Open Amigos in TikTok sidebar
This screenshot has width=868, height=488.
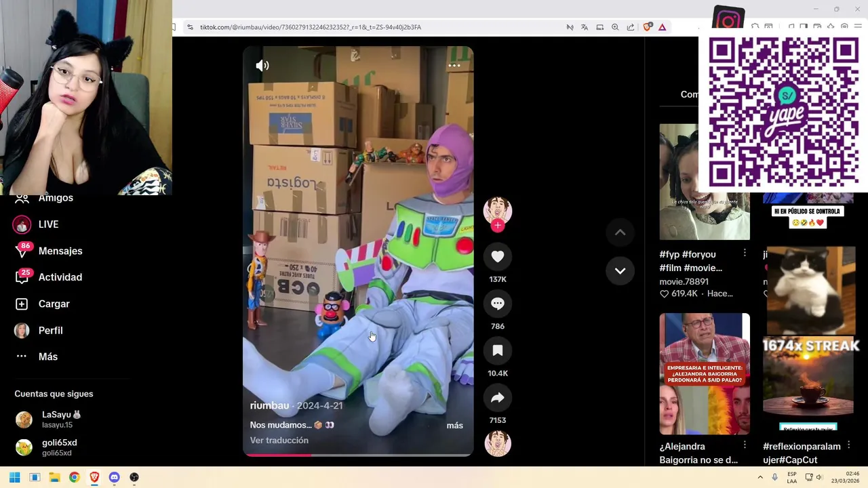pos(56,198)
